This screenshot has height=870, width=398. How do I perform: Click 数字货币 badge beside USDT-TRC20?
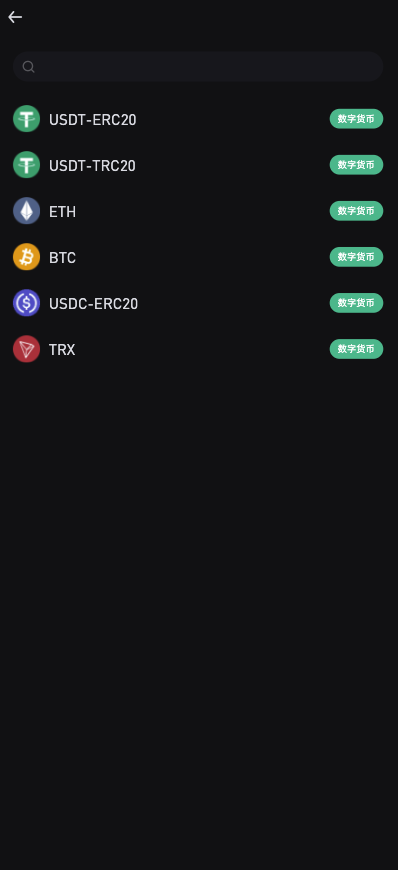pos(356,165)
